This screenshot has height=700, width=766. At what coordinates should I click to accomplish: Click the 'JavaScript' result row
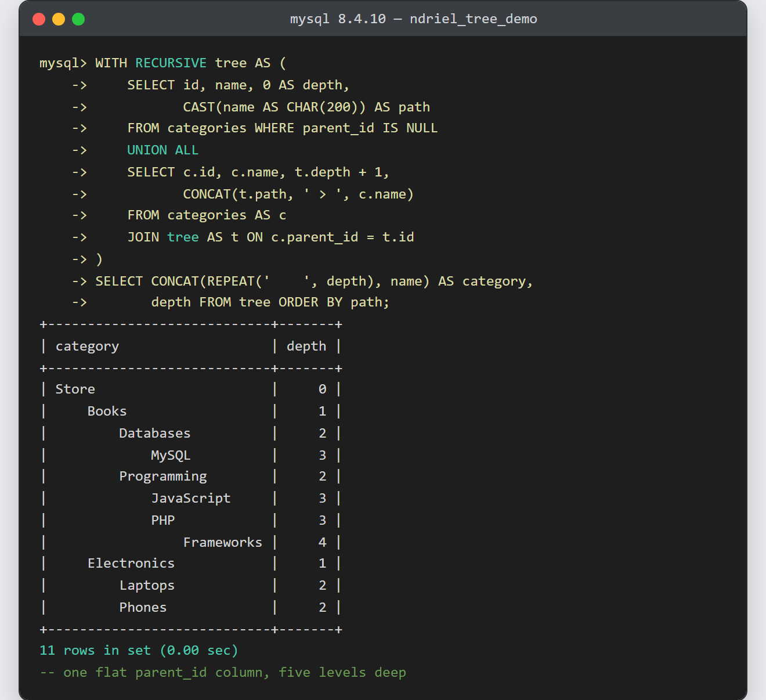tap(191, 499)
